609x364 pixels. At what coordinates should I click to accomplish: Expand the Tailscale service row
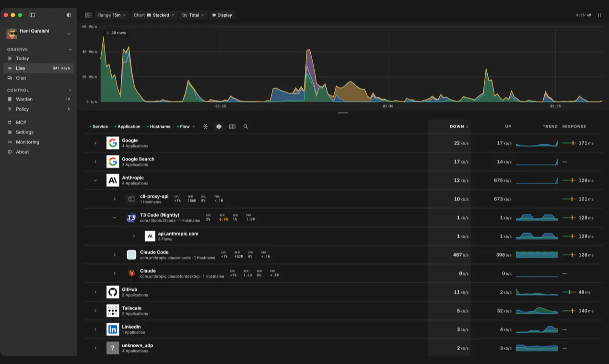pos(95,311)
